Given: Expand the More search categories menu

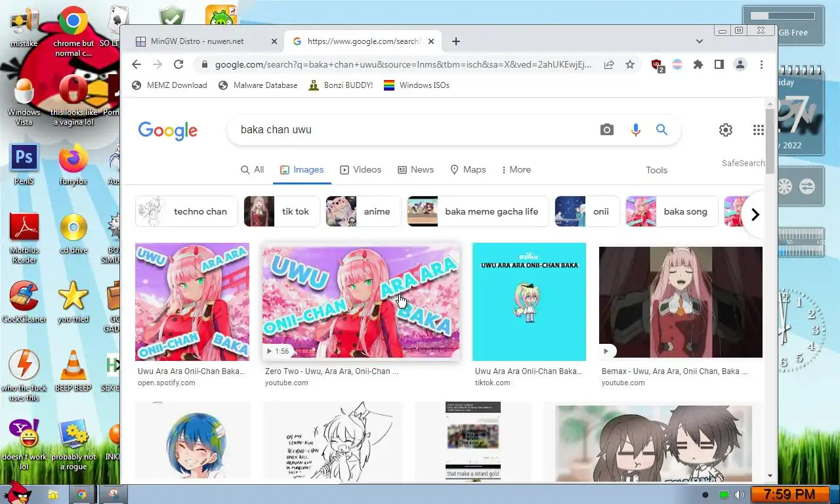Looking at the screenshot, I should pyautogui.click(x=516, y=169).
